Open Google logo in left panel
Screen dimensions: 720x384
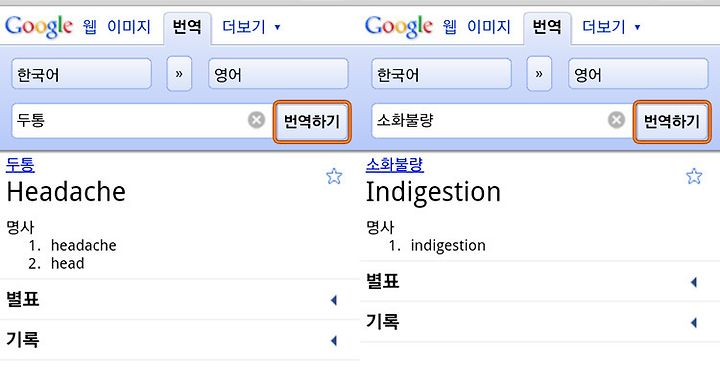[39, 27]
